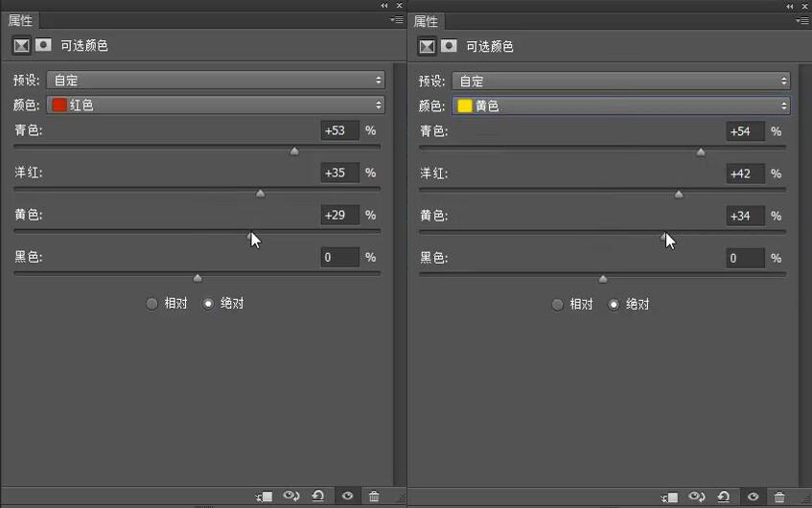Click 洋红 slider handle in red panel
812x508 pixels.
[261, 194]
